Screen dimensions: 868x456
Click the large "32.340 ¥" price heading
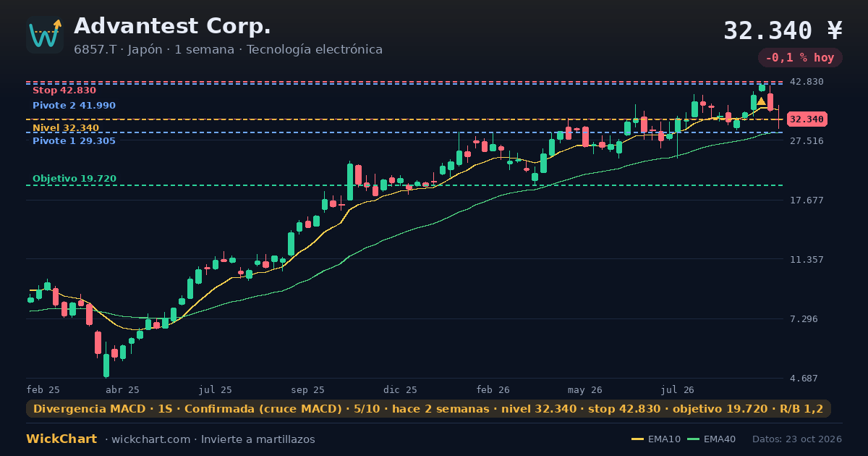tap(783, 30)
